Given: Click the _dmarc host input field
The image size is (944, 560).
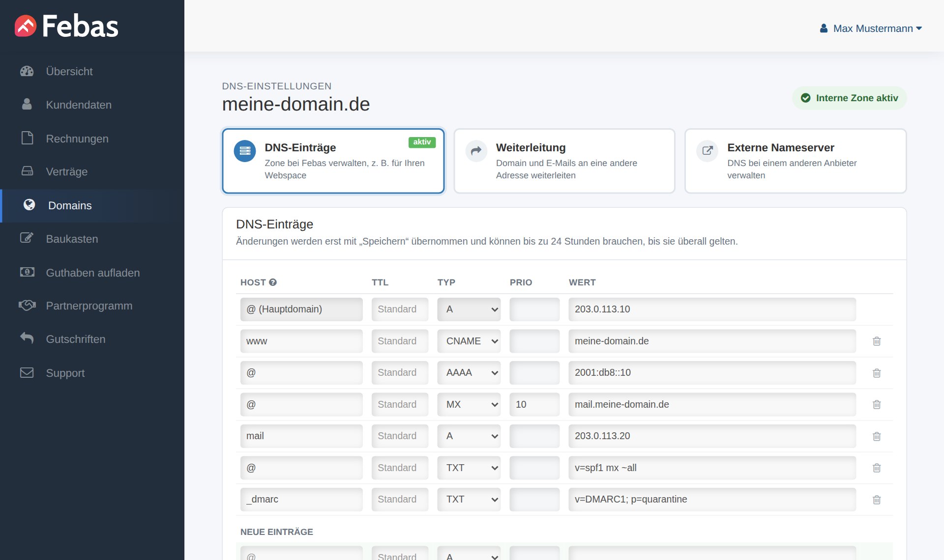Looking at the screenshot, I should [301, 500].
